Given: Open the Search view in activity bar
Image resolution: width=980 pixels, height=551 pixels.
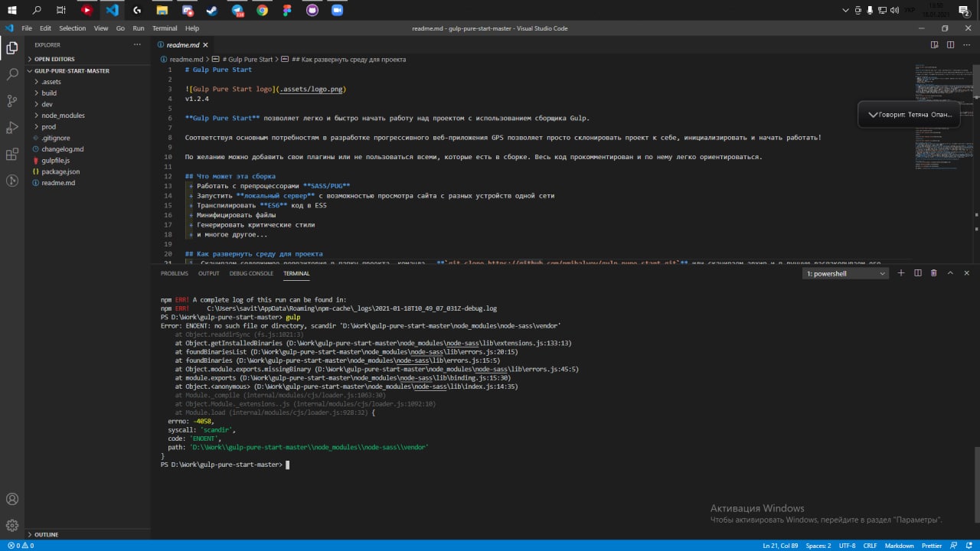Looking at the screenshot, I should (12, 74).
